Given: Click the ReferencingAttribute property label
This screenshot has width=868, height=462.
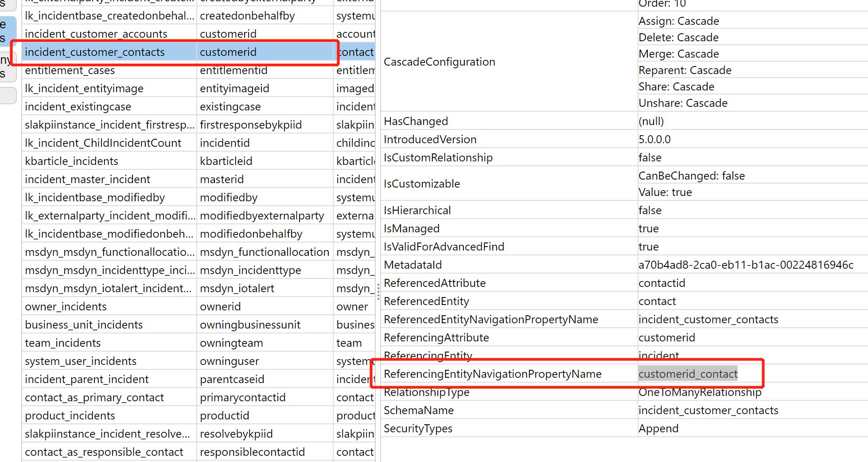Looking at the screenshot, I should (x=436, y=337).
